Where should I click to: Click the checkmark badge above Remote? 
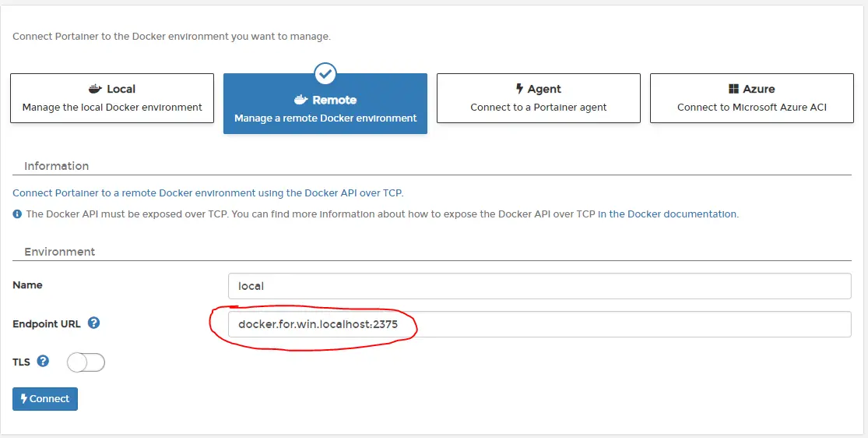pyautogui.click(x=325, y=74)
